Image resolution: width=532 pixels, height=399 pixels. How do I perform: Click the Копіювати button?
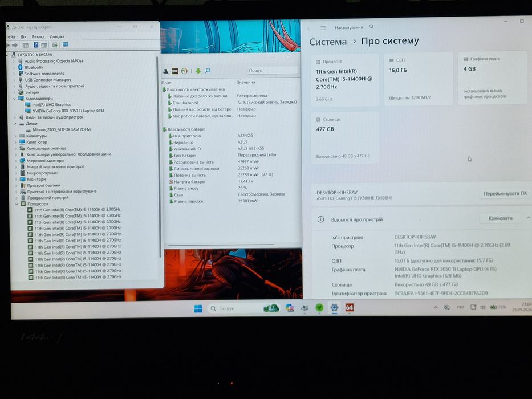pos(500,218)
